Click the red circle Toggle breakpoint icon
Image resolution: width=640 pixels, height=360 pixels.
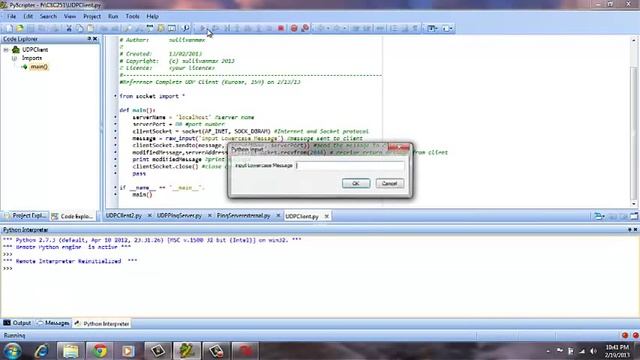(x=294, y=28)
